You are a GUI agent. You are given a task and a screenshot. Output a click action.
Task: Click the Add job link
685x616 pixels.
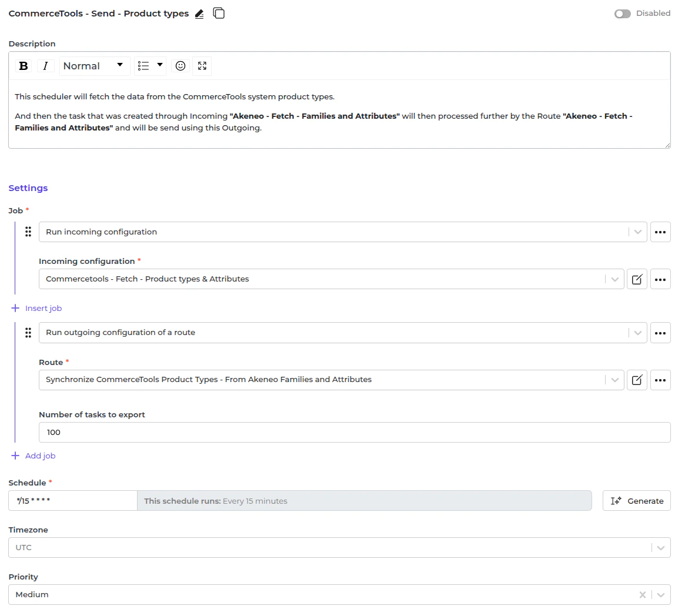click(33, 456)
